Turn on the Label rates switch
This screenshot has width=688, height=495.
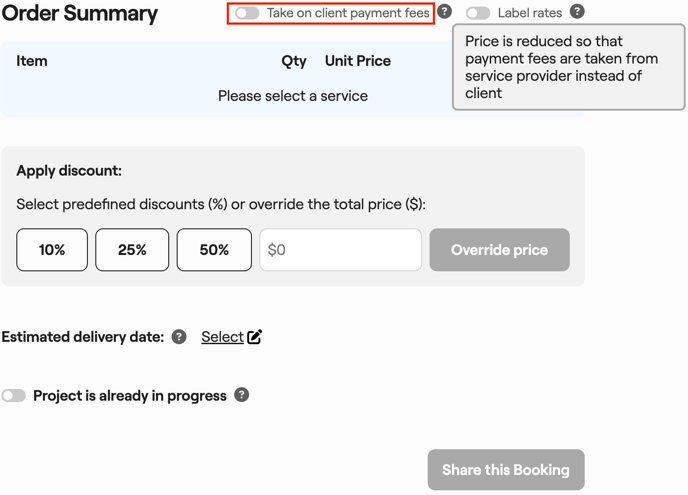pos(478,13)
